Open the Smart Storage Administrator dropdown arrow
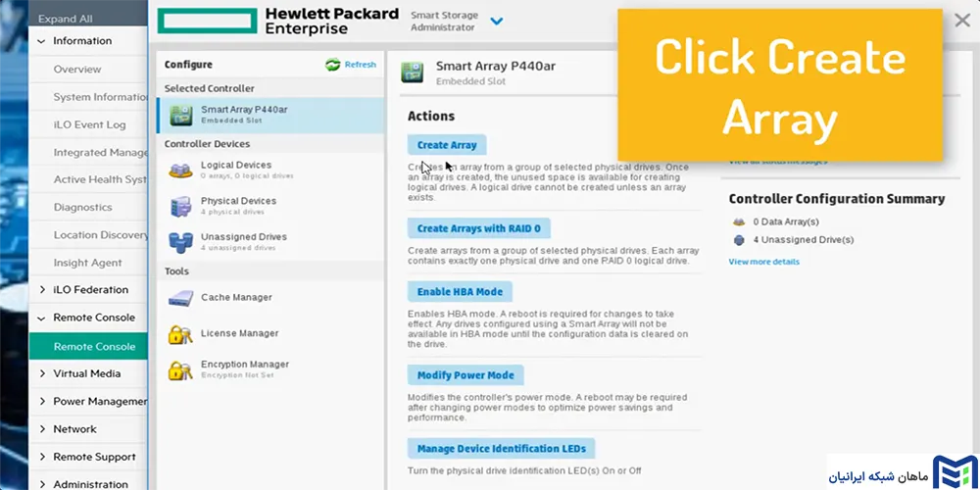Screen dimensions: 980x490 (x=496, y=22)
